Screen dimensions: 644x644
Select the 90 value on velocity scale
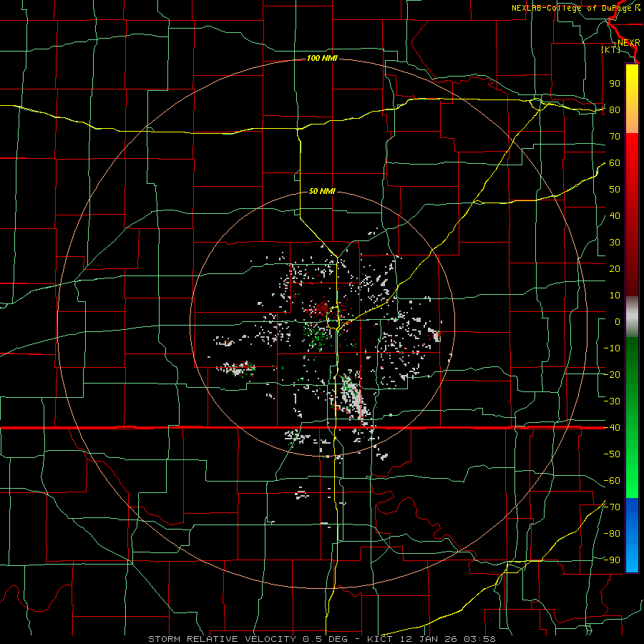(615, 84)
